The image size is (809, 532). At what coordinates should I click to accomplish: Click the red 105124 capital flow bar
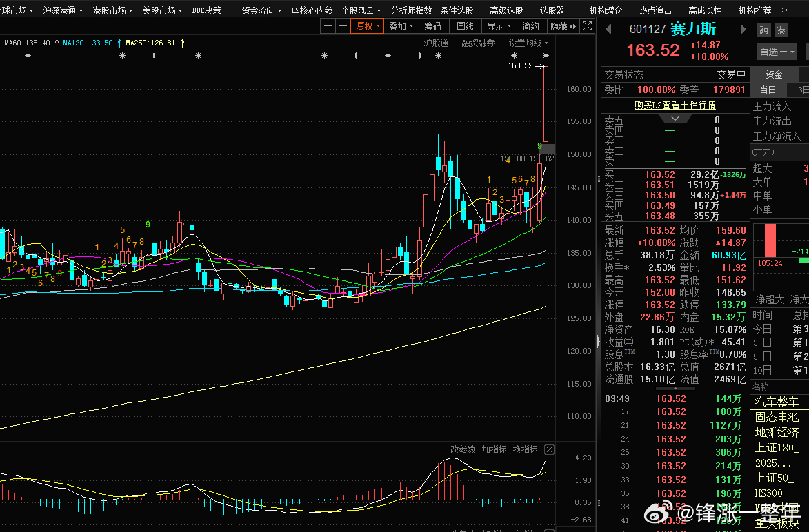point(770,241)
